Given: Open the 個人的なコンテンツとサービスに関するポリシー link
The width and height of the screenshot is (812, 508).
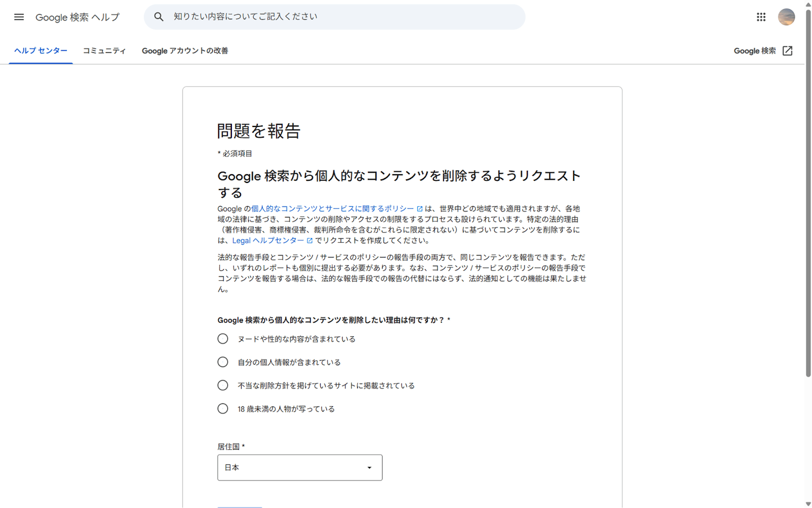Looking at the screenshot, I should (332, 208).
